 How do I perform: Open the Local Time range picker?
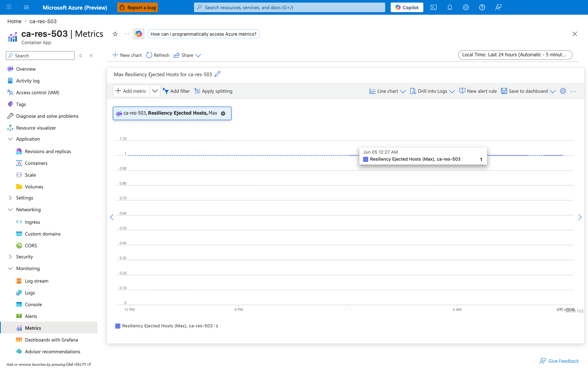point(515,55)
